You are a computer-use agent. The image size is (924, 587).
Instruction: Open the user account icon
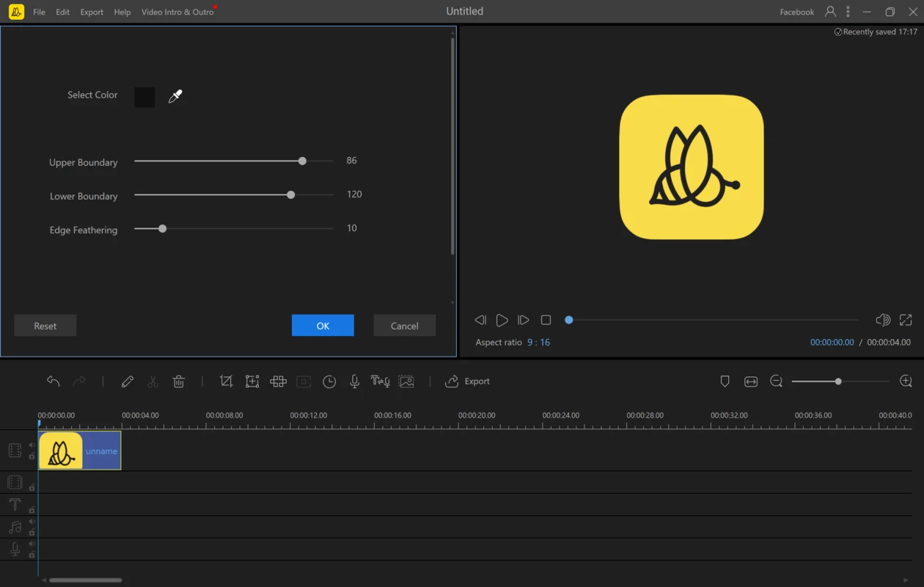(x=830, y=12)
